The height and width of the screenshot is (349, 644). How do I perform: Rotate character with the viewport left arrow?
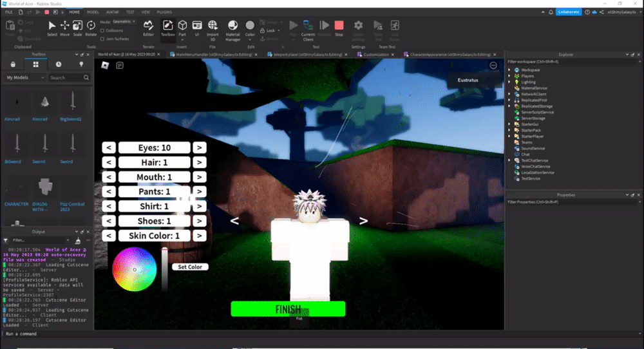tap(234, 221)
